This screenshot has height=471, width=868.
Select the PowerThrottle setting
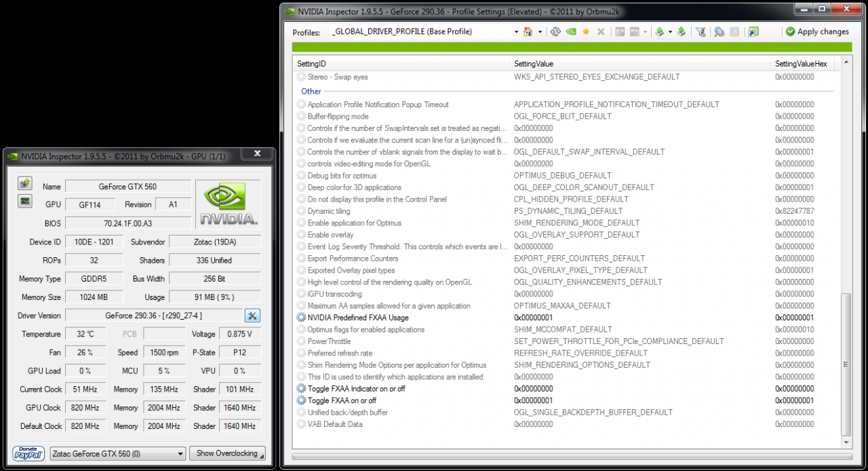[564, 341]
